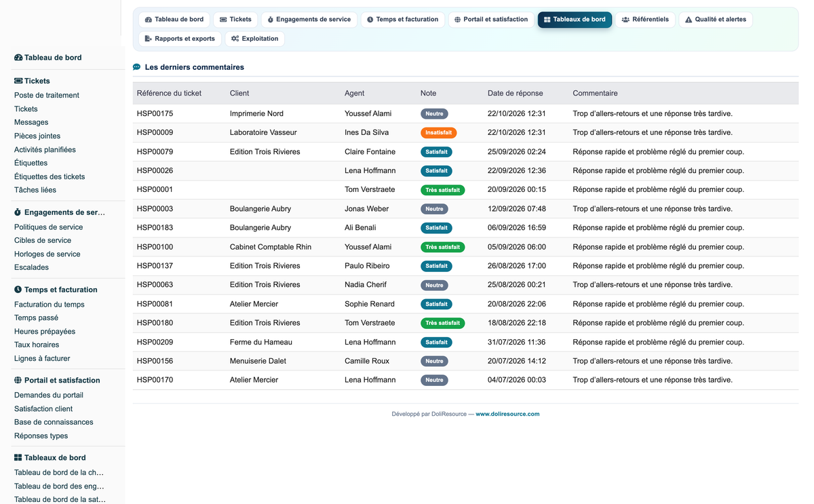The height and width of the screenshot is (504, 814).
Task: Click agent Sophie Renard
Action: 370,304
